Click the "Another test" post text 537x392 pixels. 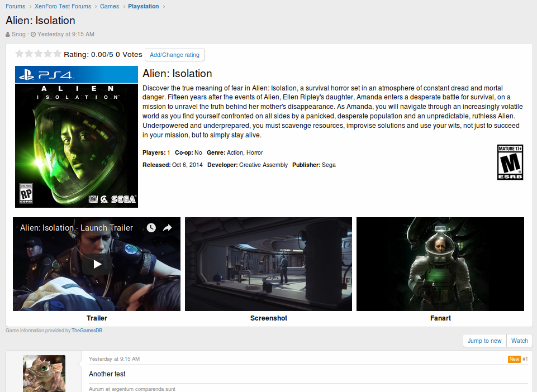click(x=107, y=374)
